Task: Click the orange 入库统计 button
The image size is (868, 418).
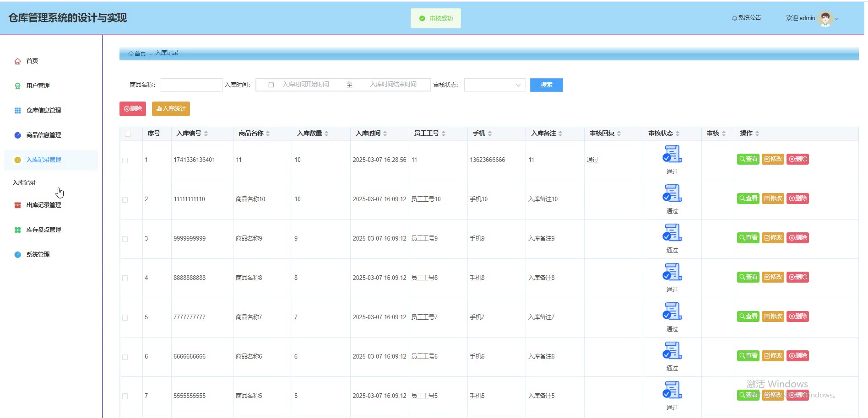Action: (171, 109)
